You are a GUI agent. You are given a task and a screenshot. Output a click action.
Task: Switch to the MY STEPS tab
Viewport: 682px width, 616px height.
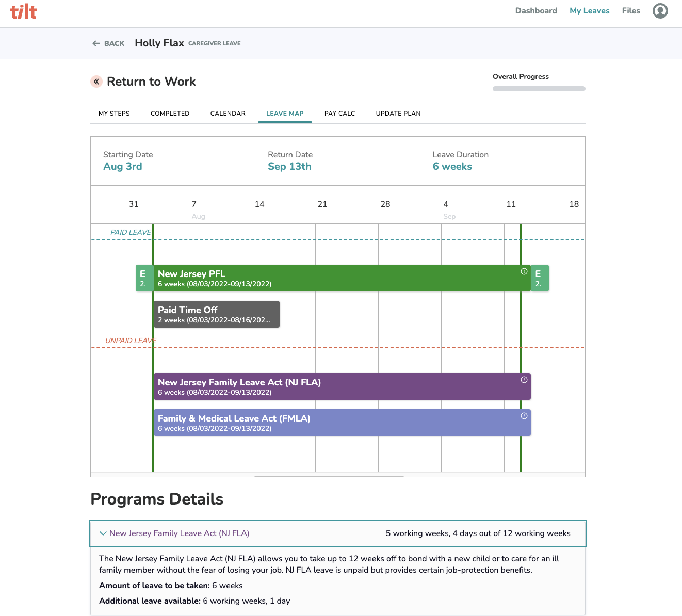click(x=114, y=113)
